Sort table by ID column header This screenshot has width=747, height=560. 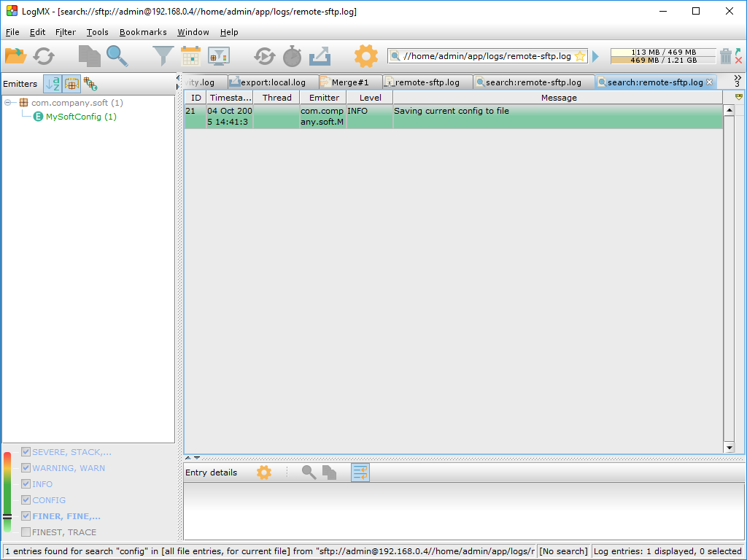tap(196, 98)
